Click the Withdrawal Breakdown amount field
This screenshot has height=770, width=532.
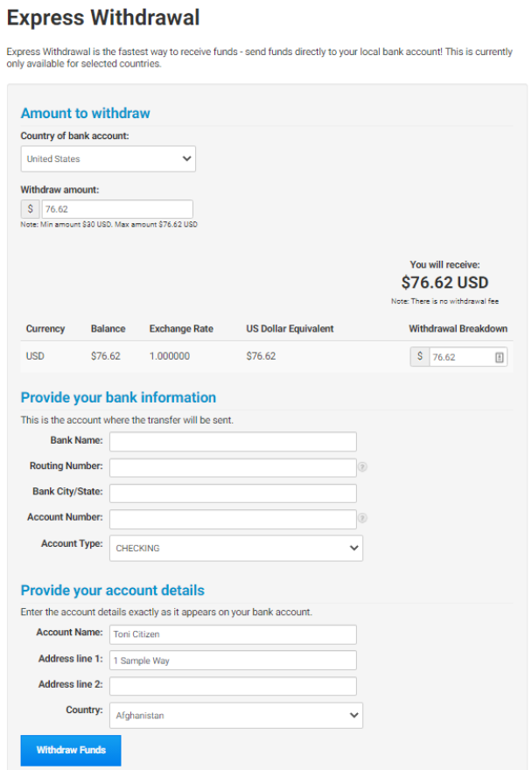(467, 357)
